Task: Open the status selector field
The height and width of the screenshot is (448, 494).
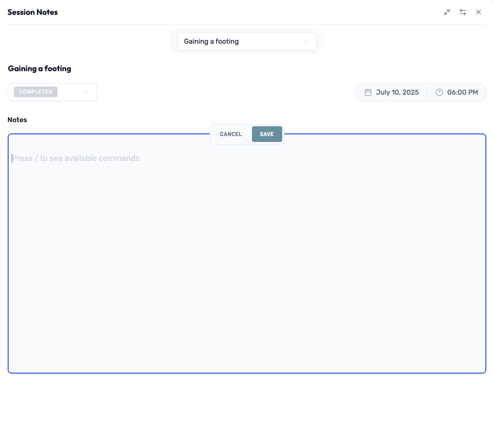Action: pos(52,92)
